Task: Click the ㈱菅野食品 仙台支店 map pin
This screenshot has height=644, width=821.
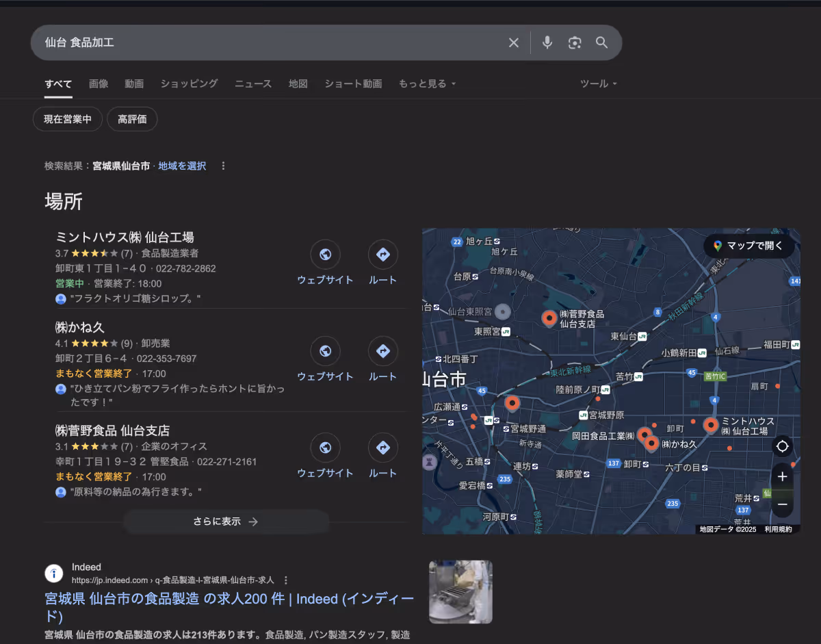Action: (549, 318)
